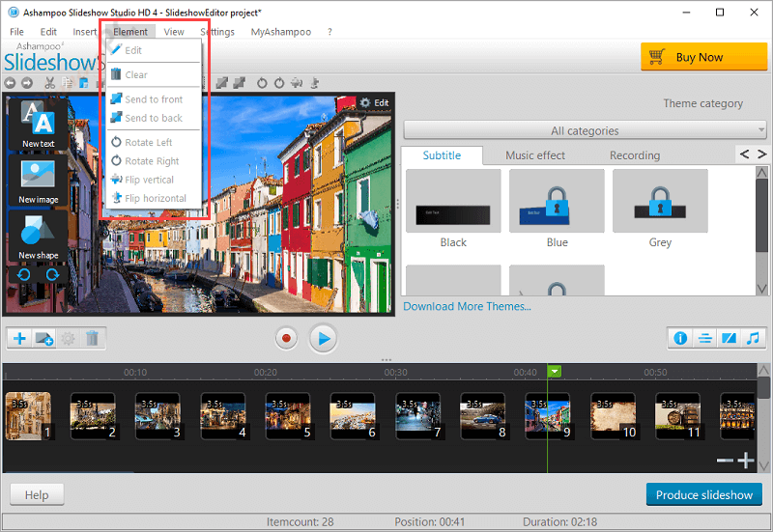Click the theme list scrollbar down arrow
Viewport: 773px width, 532px height.
[x=762, y=288]
